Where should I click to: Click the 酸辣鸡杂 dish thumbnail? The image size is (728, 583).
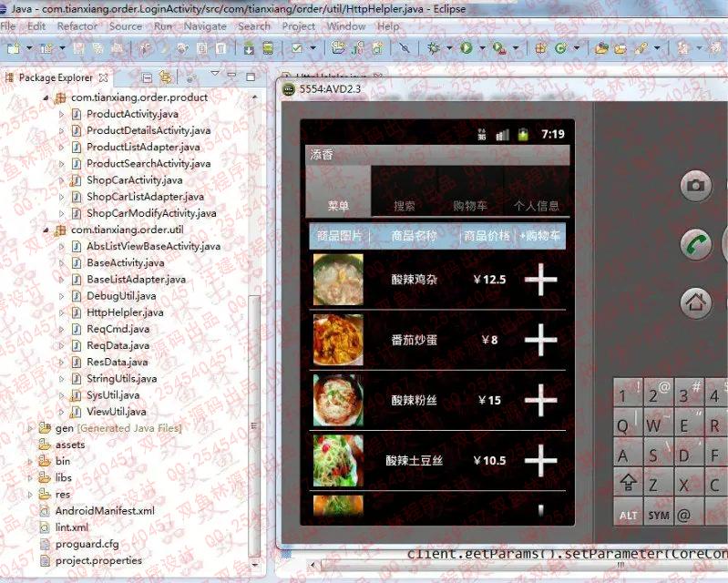point(338,280)
